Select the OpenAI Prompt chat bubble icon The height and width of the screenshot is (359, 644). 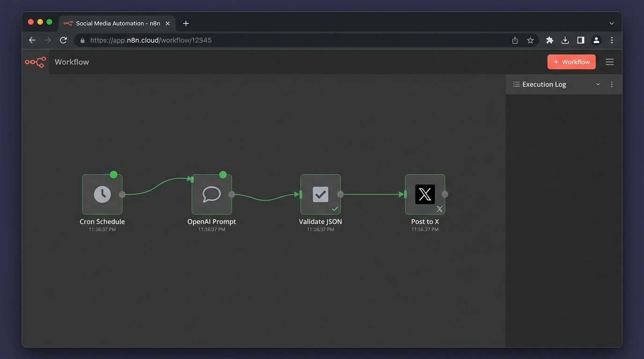pos(212,194)
